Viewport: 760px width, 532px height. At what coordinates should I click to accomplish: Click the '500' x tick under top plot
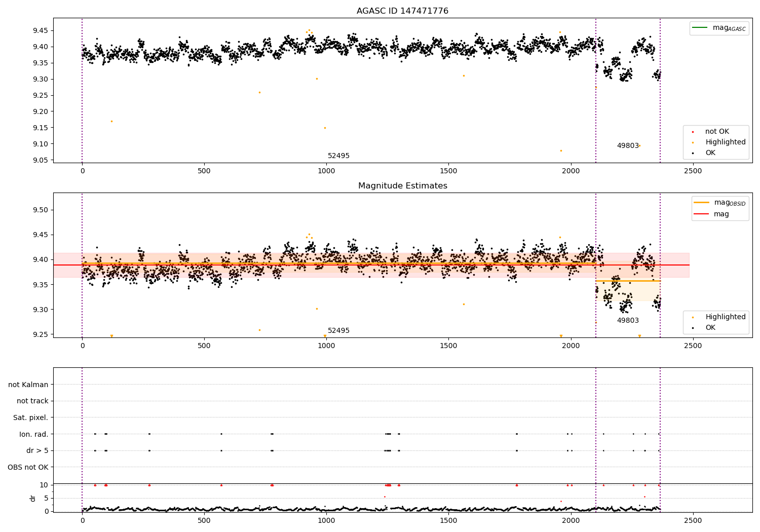click(x=204, y=171)
